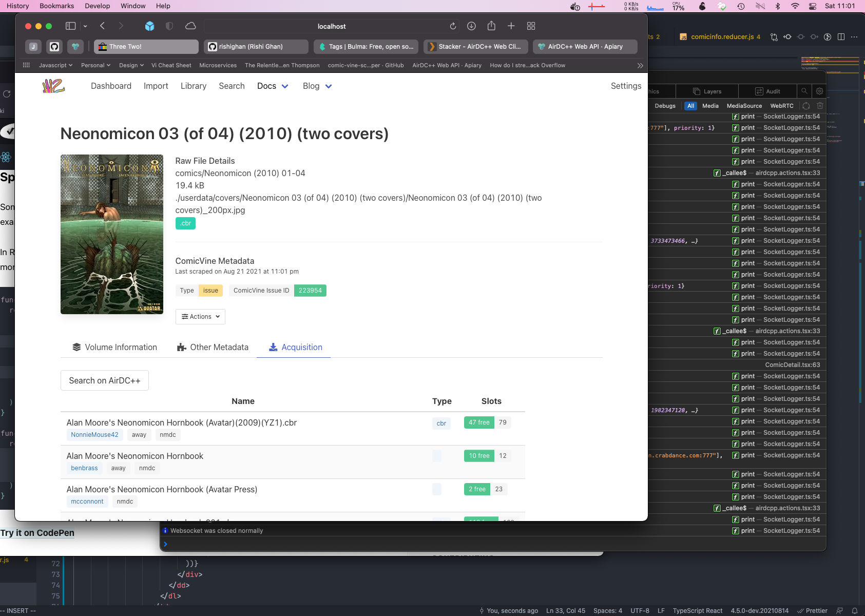Toggle the All filter in console
The height and width of the screenshot is (616, 865).
tap(690, 106)
